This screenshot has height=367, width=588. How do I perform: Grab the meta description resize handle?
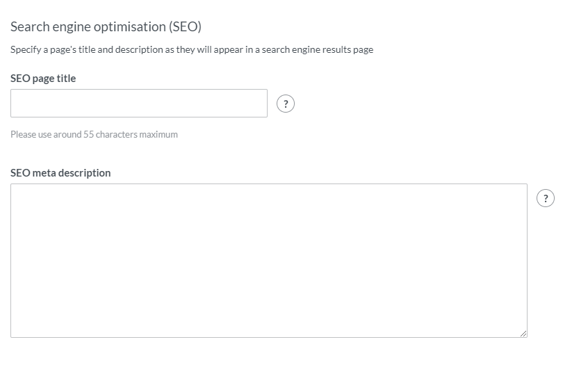523,334
